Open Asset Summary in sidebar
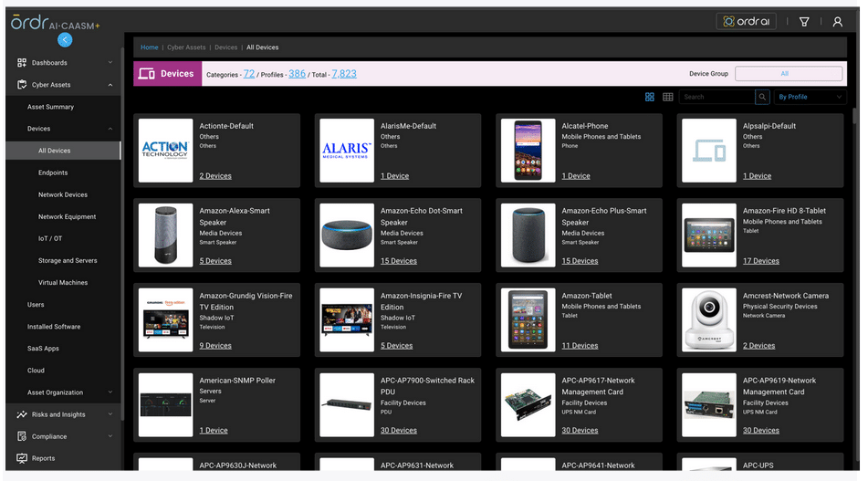Screen dimensions: 868x481 coord(50,107)
